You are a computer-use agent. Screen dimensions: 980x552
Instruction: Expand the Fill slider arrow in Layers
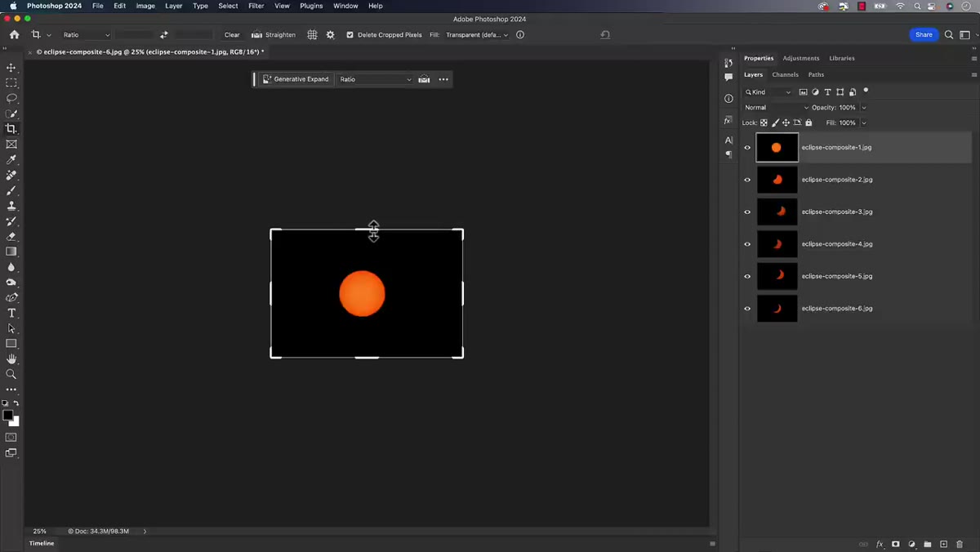coord(864,122)
